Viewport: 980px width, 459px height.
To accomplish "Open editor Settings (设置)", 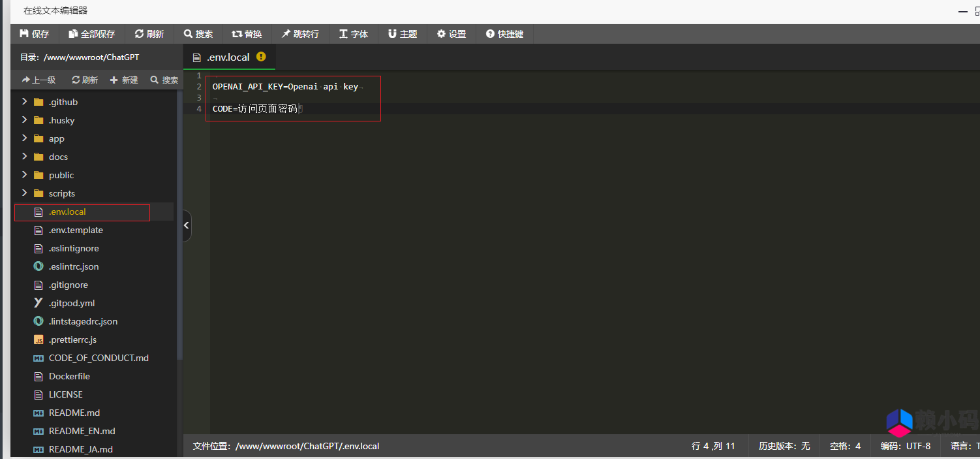I will (x=452, y=34).
